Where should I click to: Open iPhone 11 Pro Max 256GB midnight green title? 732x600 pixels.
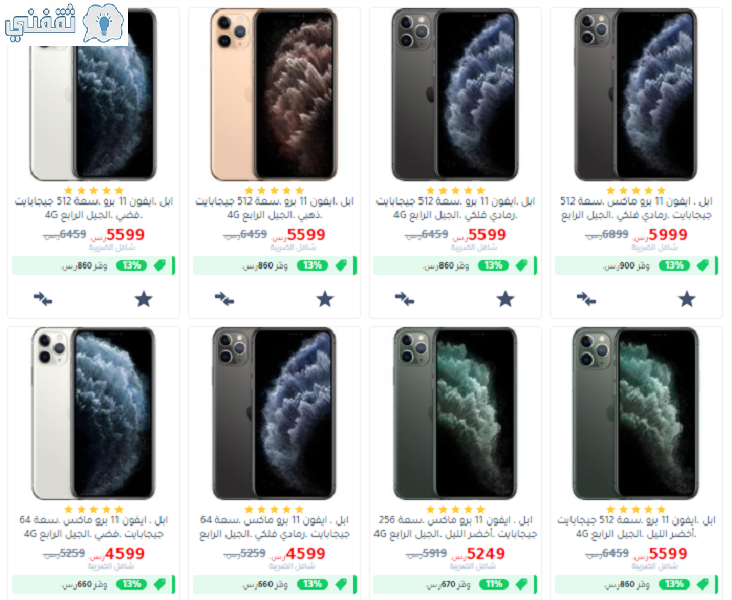455,527
